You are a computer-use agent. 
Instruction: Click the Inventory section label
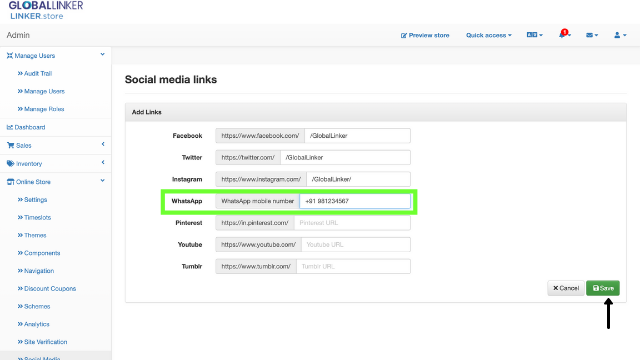coord(29,164)
